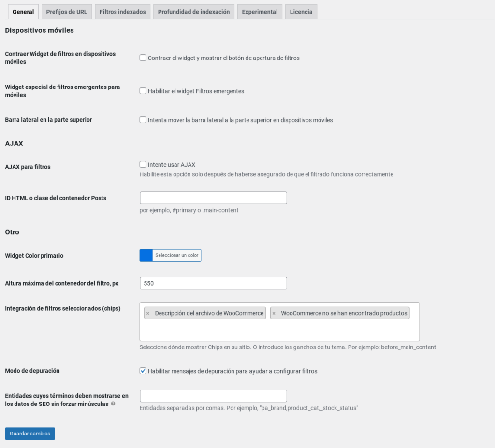Click the blue primary color swatch

pyautogui.click(x=146, y=256)
